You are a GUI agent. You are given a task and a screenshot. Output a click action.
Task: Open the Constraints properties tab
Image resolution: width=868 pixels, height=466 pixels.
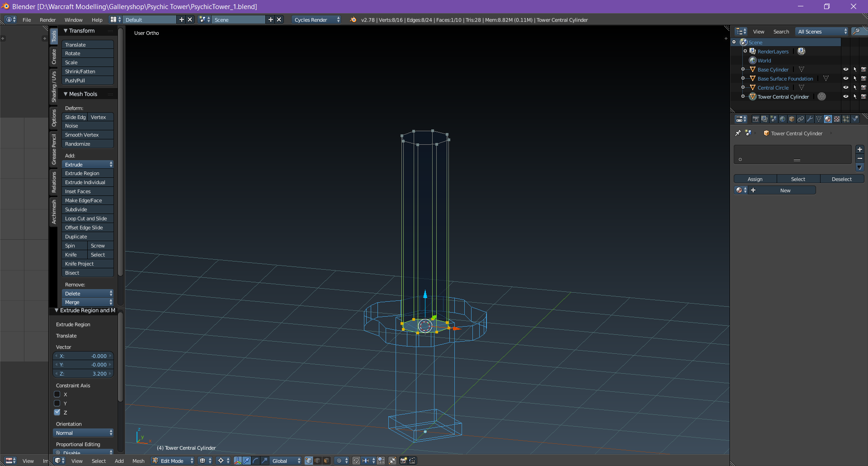click(x=801, y=119)
